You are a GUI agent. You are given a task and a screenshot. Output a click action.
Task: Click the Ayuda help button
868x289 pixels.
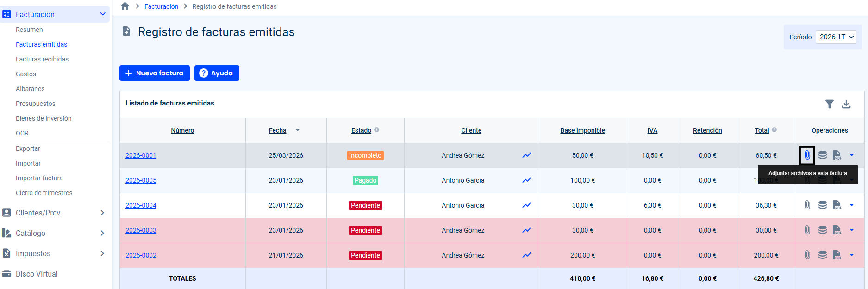[x=217, y=73]
